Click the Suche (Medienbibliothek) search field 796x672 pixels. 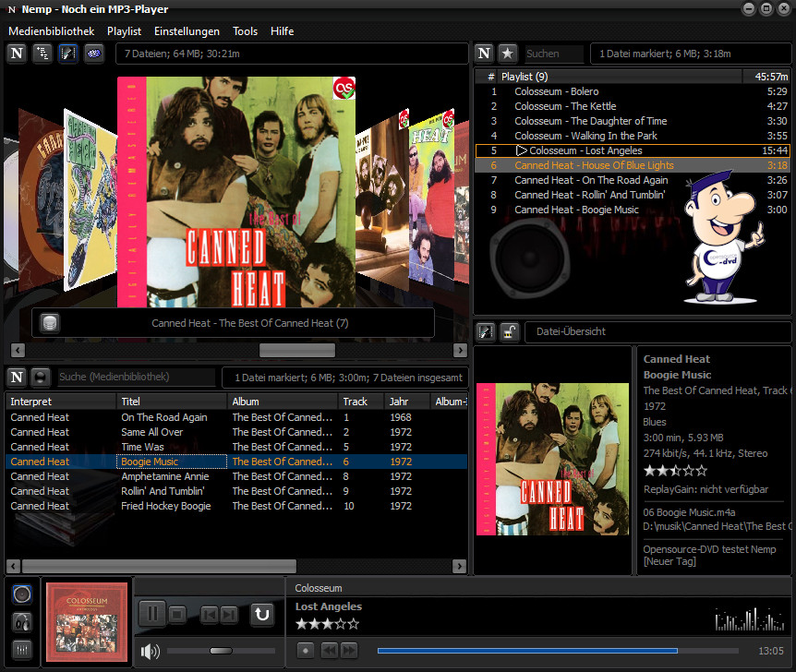(136, 377)
